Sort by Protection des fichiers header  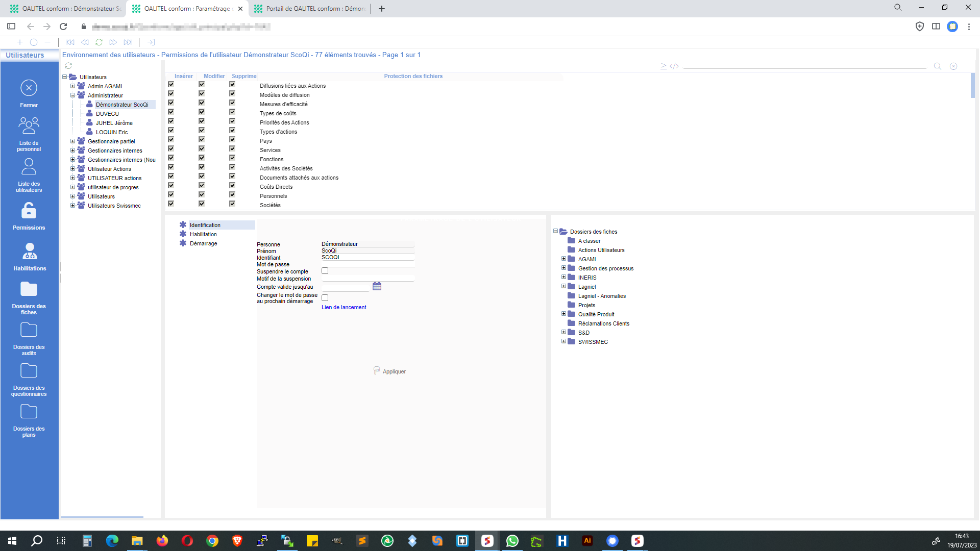413,76
